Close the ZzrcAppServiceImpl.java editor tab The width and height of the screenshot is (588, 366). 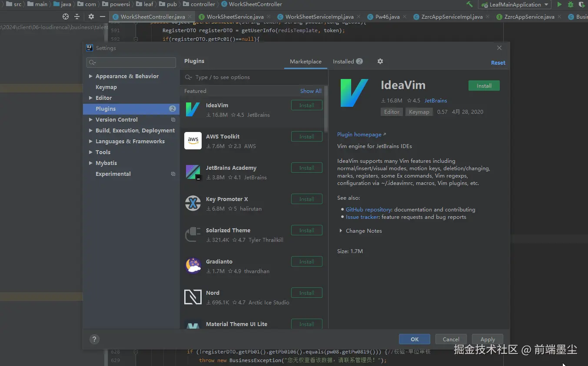(x=488, y=17)
